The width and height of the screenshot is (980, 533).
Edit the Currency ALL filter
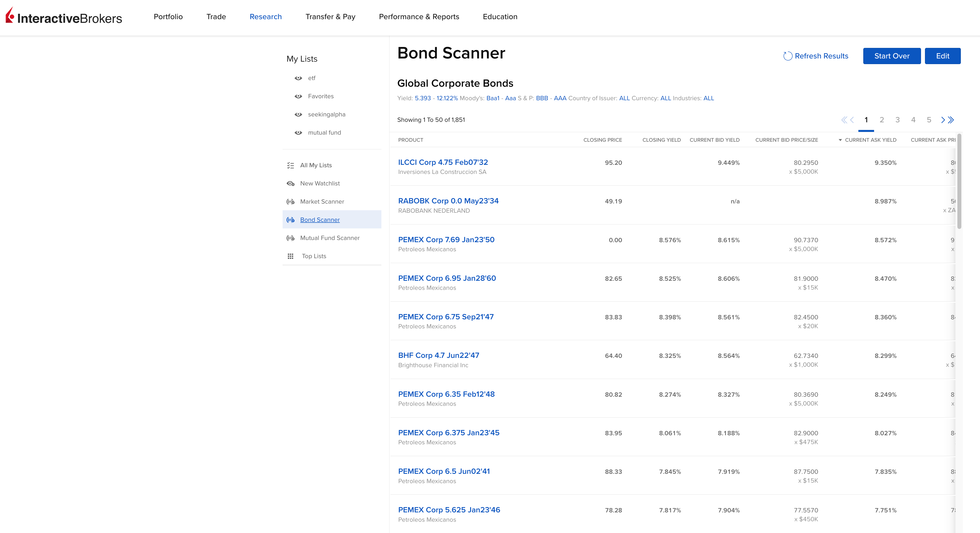point(665,98)
